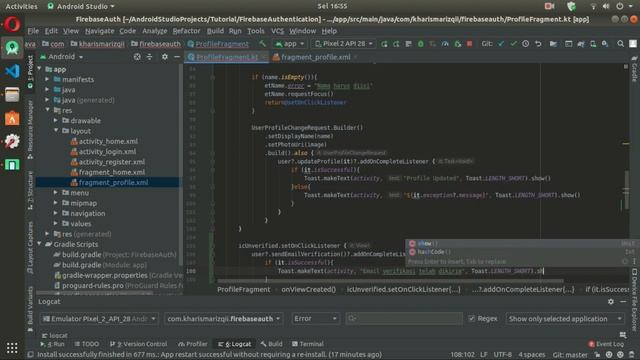Screen dimensions: 640x360
Task: Open the Pixel 2 API 28 device dropdown
Action: [344, 44]
